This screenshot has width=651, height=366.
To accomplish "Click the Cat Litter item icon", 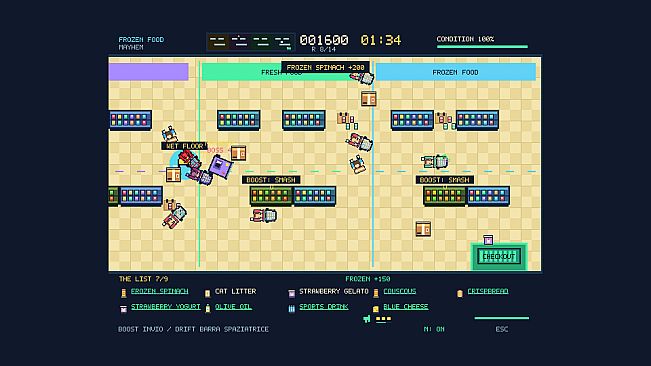I will [207, 293].
